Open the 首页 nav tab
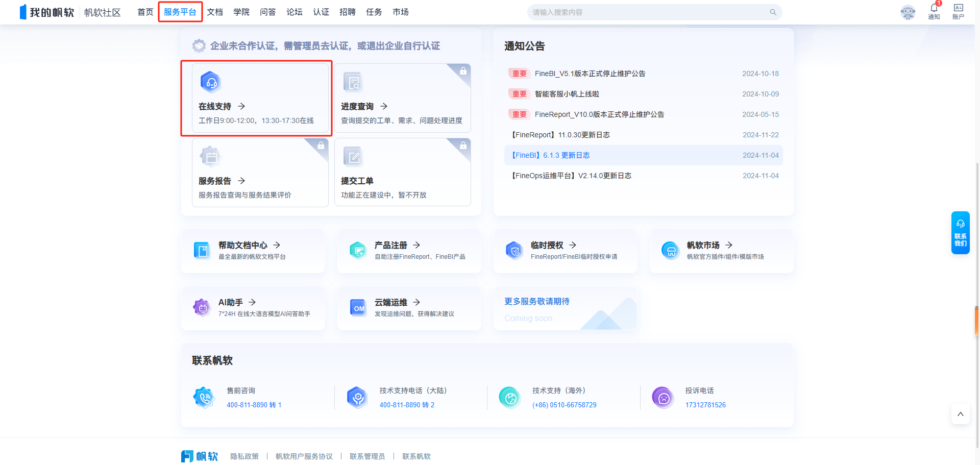This screenshot has width=980, height=465. point(145,12)
